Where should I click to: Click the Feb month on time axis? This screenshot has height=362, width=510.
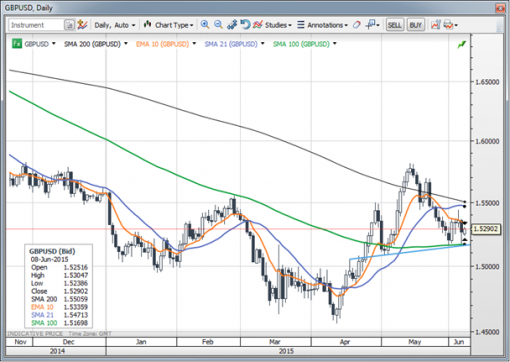208,342
